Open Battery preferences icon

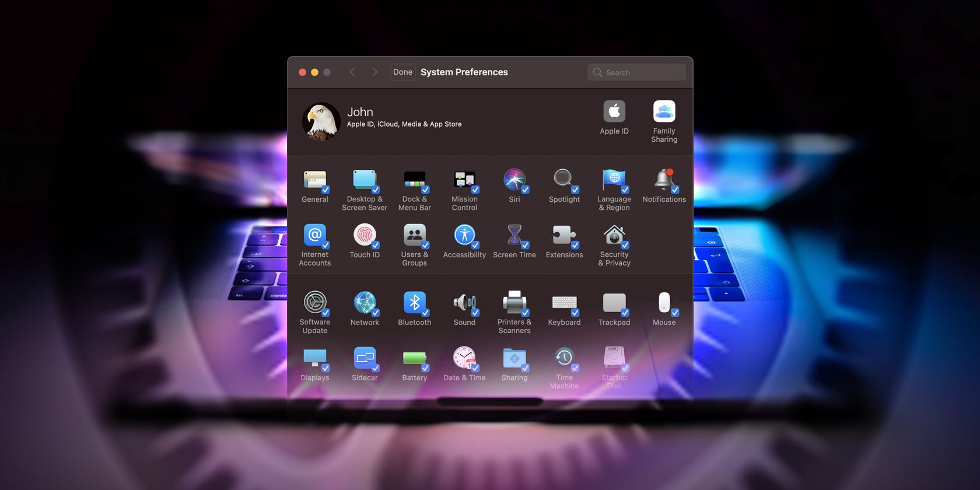pos(415,358)
